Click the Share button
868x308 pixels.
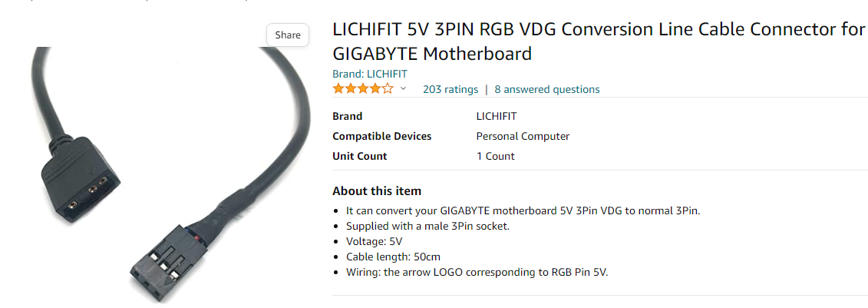coord(288,35)
